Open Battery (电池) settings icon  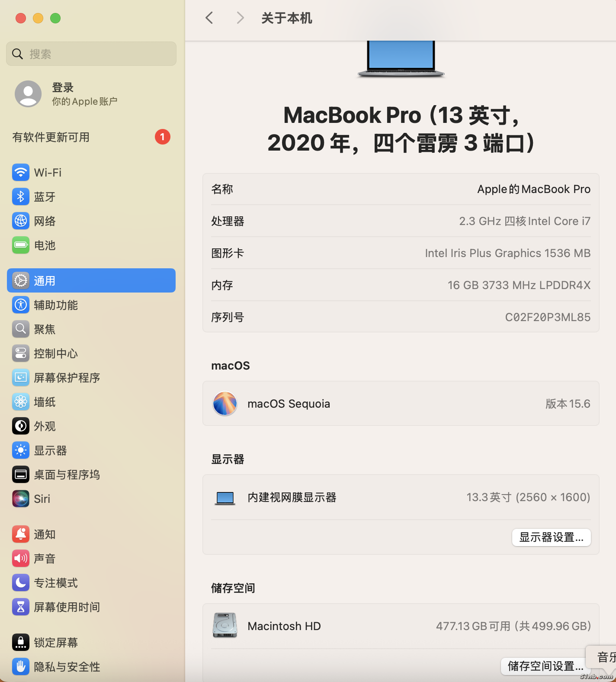[21, 245]
